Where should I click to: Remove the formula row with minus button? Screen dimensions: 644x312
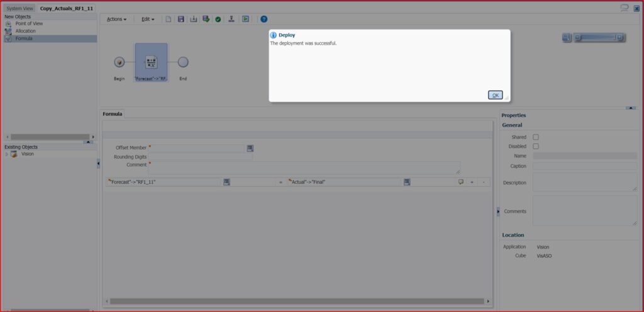[484, 182]
